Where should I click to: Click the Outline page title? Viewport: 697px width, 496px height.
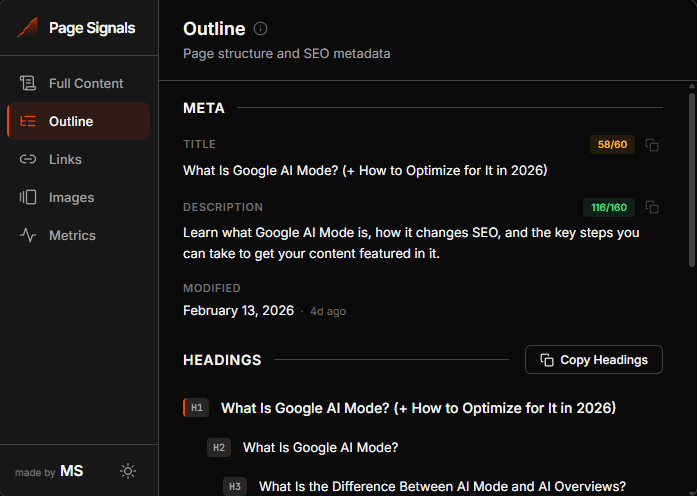tap(214, 29)
